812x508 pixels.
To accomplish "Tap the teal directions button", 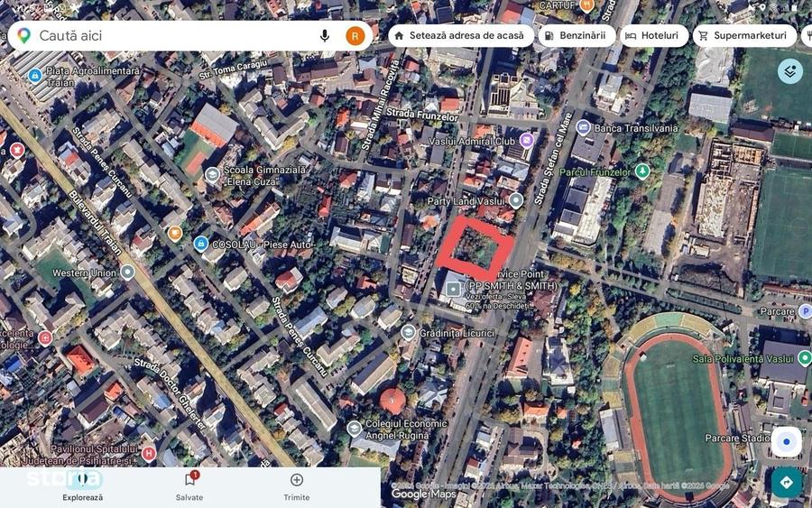I will 786,482.
